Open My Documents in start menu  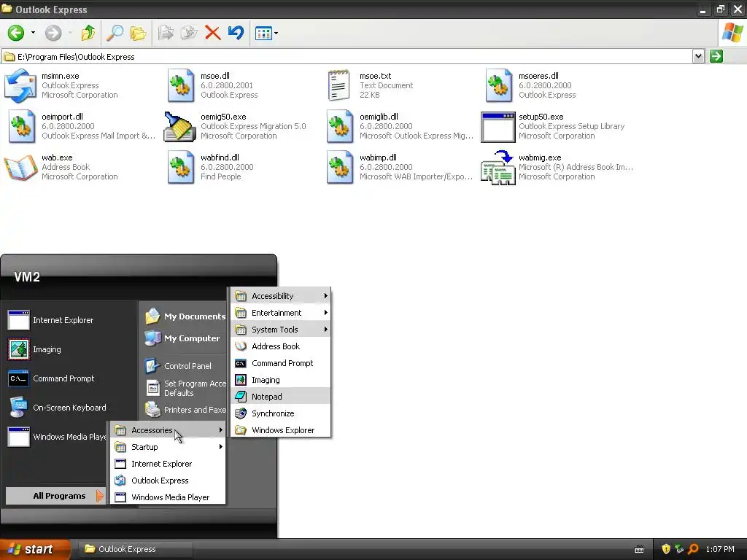pyautogui.click(x=185, y=316)
